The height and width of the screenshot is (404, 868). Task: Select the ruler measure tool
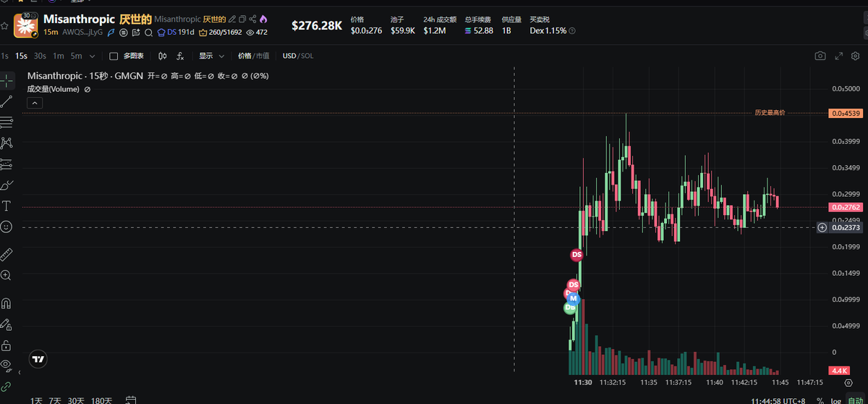[7, 254]
